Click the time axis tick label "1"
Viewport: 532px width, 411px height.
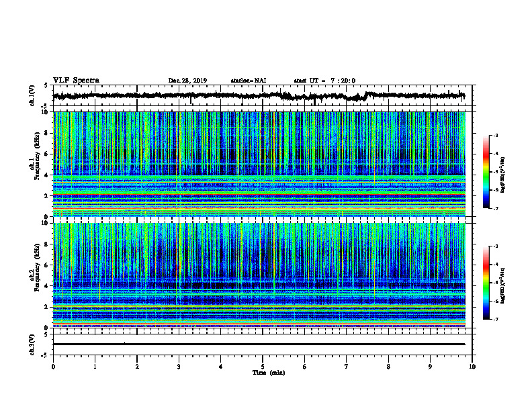pos(95,367)
